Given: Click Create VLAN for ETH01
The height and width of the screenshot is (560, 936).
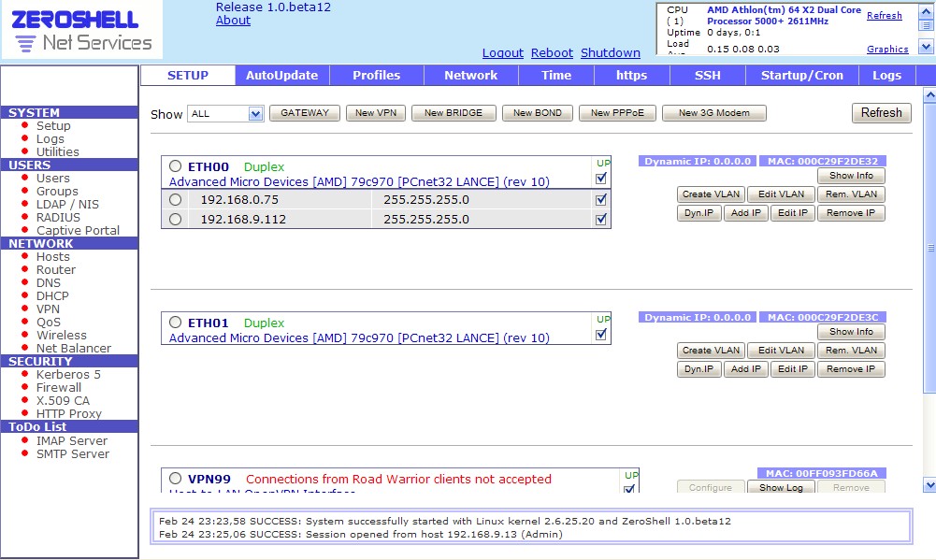Looking at the screenshot, I should (711, 351).
